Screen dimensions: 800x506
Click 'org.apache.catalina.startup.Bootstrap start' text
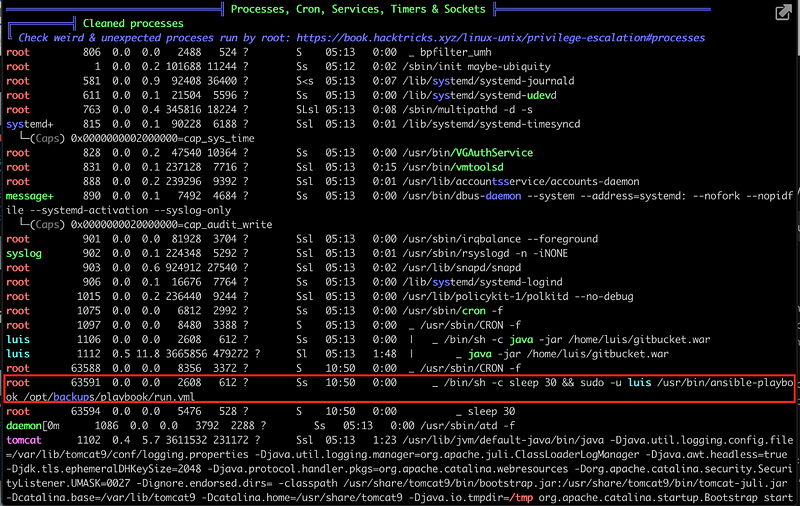pyautogui.click(x=666, y=497)
